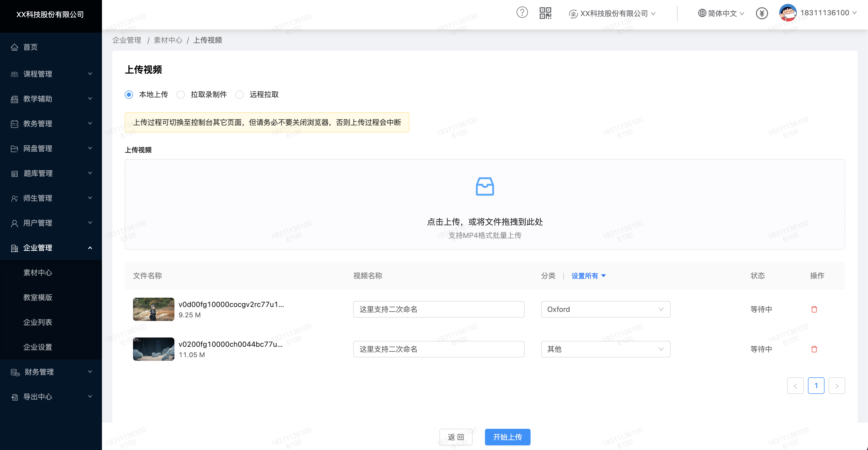
Task: Click the first video rename input field
Action: [438, 309]
